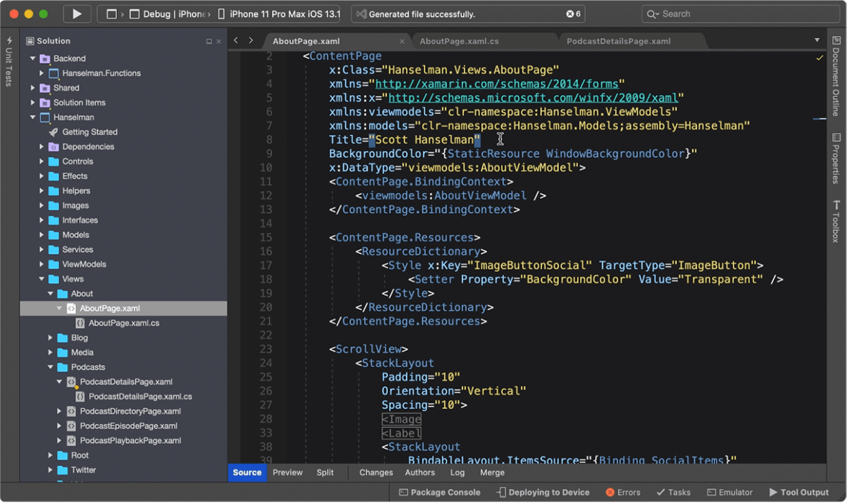The image size is (850, 504).
Task: Open the Emulator pad
Action: point(730,492)
